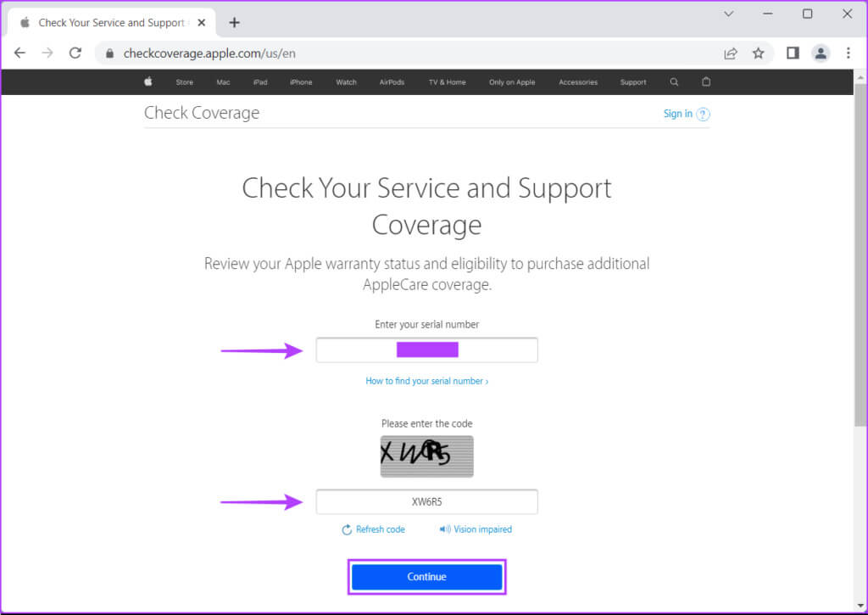Click the help question mark icon
Image resolution: width=868 pixels, height=615 pixels.
[x=703, y=115]
